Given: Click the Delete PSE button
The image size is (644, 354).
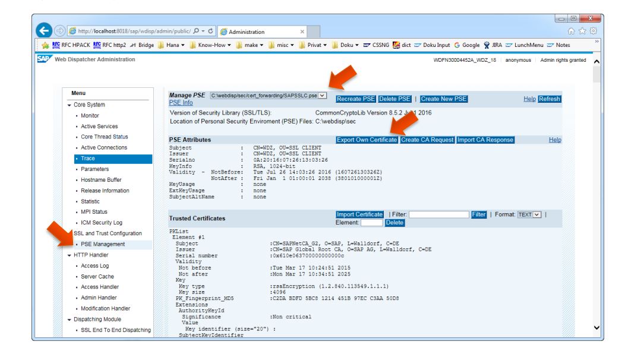Looking at the screenshot, I should point(394,99).
